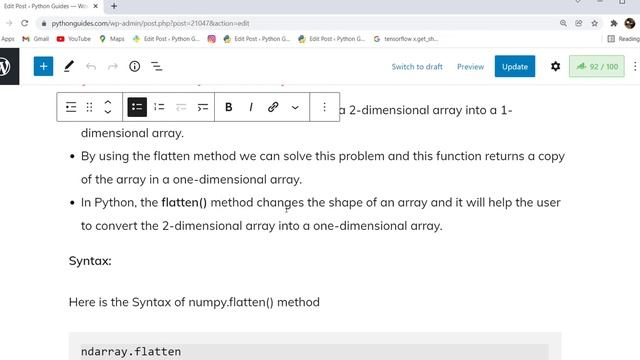Screen dimensions: 640x360
Task: Select the unordered bullet list style
Action: [137, 107]
